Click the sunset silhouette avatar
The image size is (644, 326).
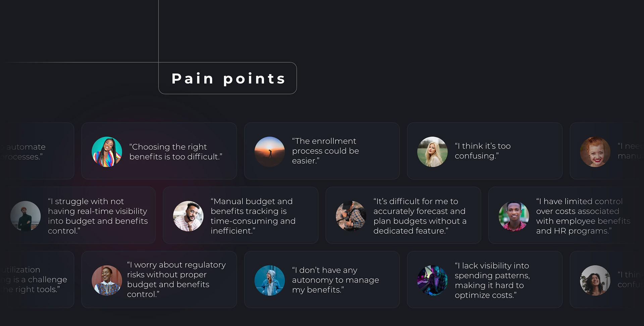tap(270, 151)
